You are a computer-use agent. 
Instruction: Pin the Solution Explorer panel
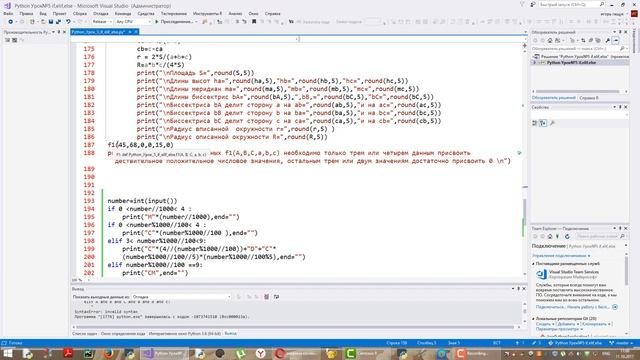pos(620,32)
